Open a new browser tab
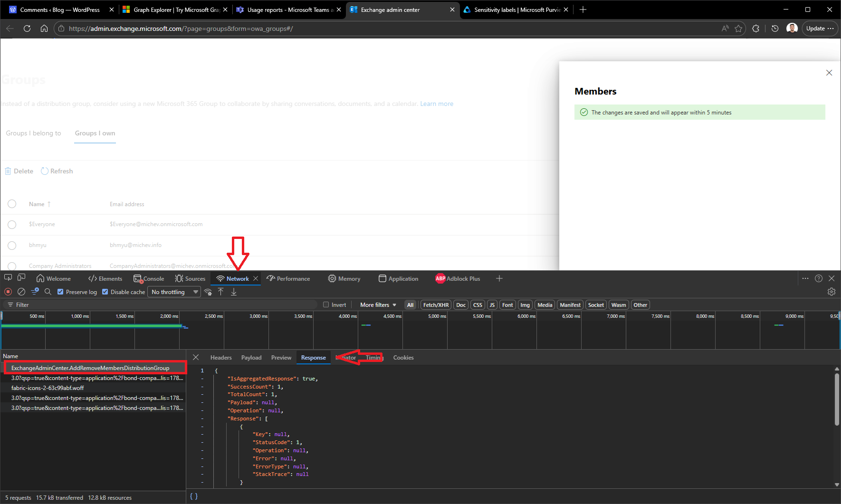This screenshot has width=841, height=504. tap(583, 10)
